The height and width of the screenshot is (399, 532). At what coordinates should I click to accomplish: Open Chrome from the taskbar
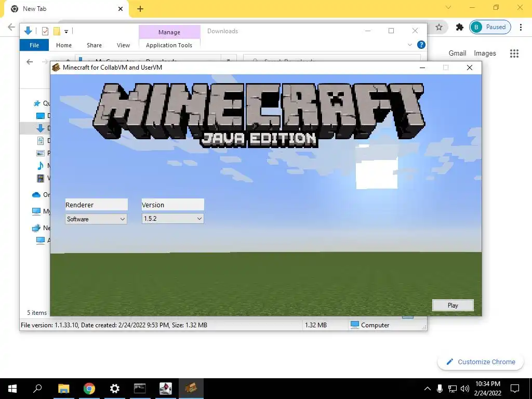click(89, 389)
